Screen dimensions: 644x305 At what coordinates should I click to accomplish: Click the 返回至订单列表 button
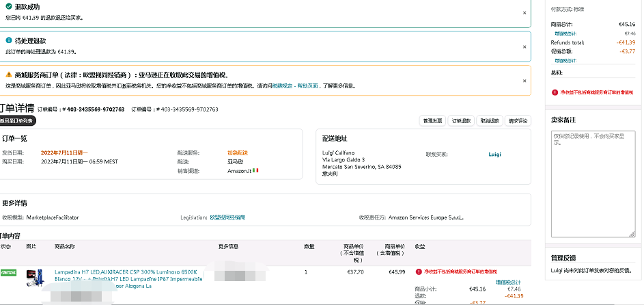tap(16, 120)
